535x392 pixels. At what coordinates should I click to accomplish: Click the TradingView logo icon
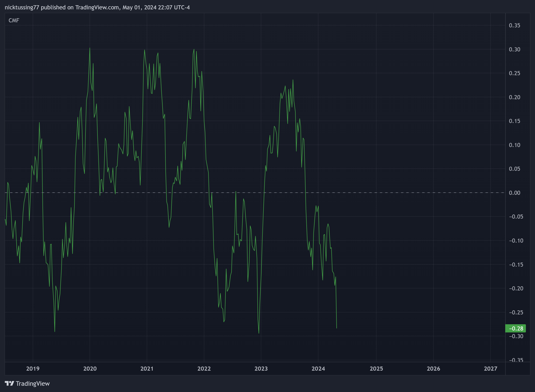pyautogui.click(x=9, y=383)
